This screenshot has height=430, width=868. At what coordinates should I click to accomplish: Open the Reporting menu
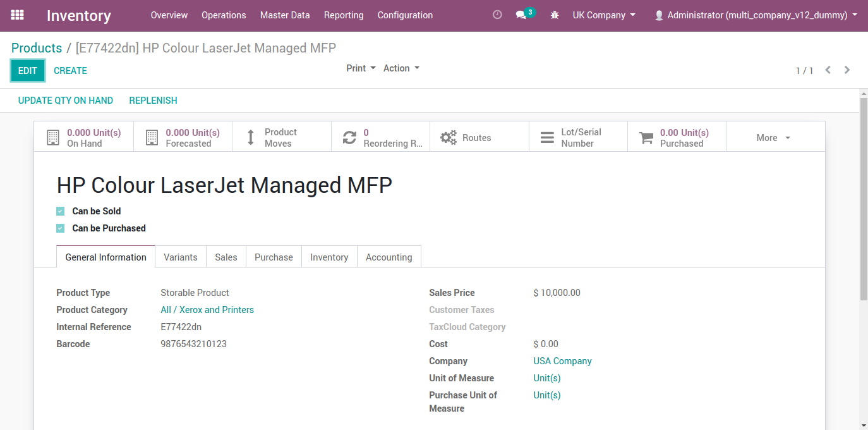click(x=344, y=15)
